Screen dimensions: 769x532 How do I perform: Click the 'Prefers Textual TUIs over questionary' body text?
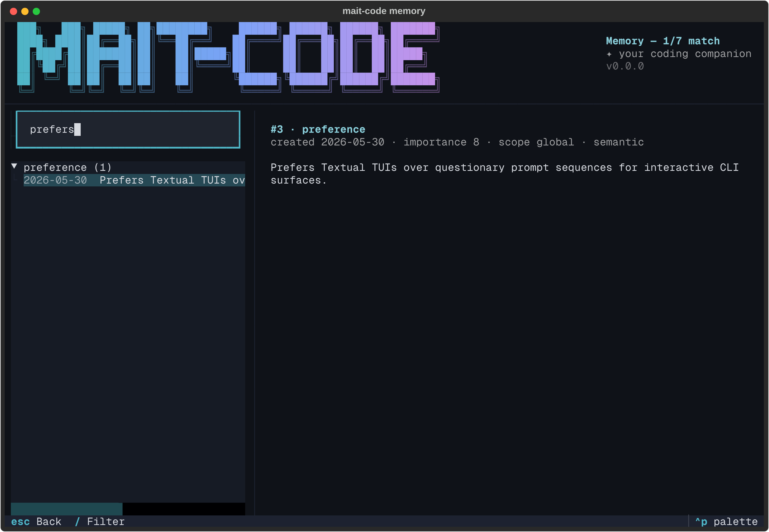pyautogui.click(x=388, y=167)
